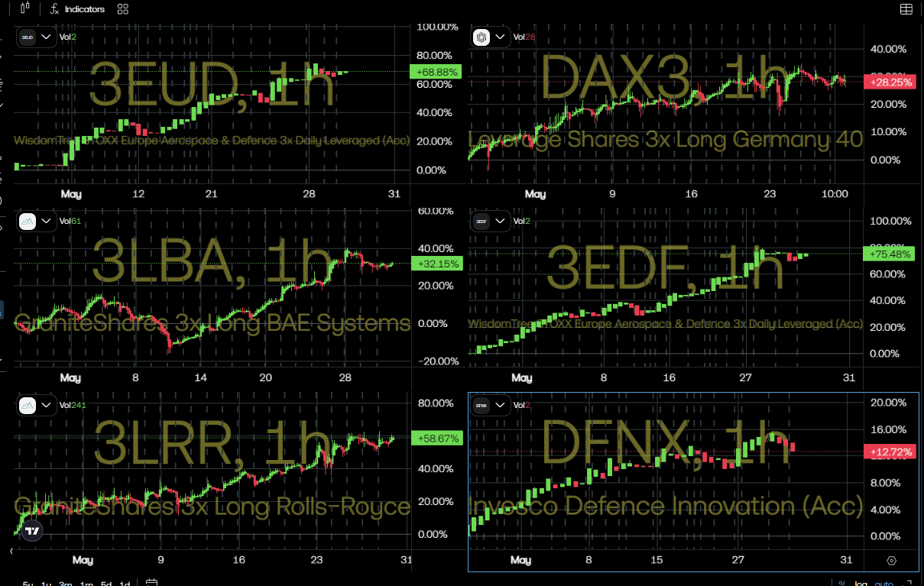Open the layout setup icon at top right
Image resolution: width=924 pixels, height=586 pixels.
[x=906, y=9]
